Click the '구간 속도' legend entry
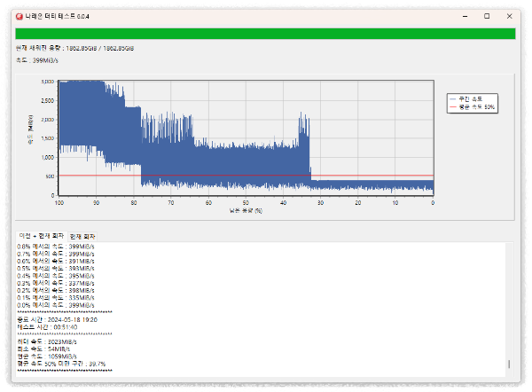 click(465, 99)
